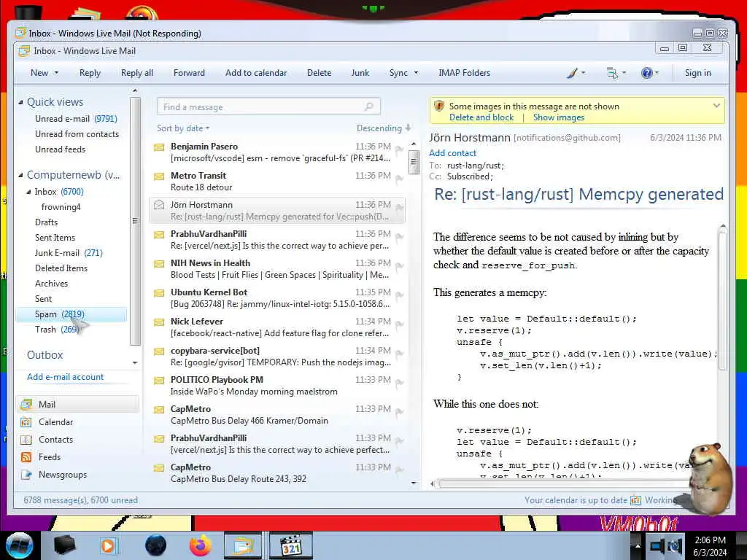
Task: Select the Spam folder
Action: [x=71, y=314]
